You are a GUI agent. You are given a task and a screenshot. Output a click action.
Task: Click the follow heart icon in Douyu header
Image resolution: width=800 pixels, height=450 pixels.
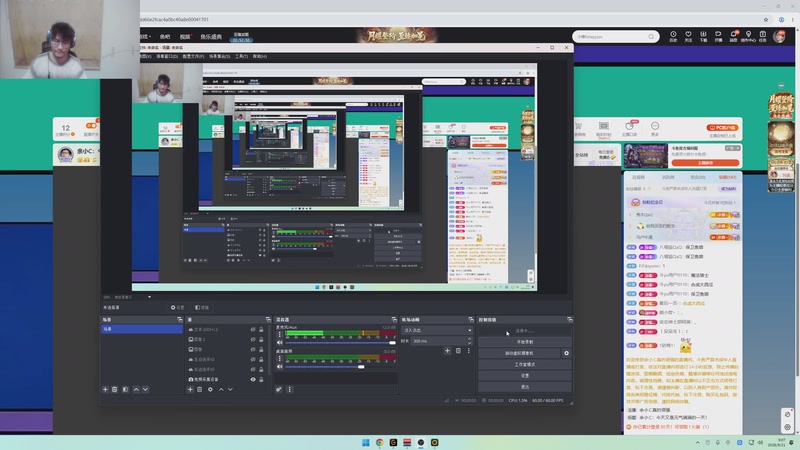tap(688, 36)
